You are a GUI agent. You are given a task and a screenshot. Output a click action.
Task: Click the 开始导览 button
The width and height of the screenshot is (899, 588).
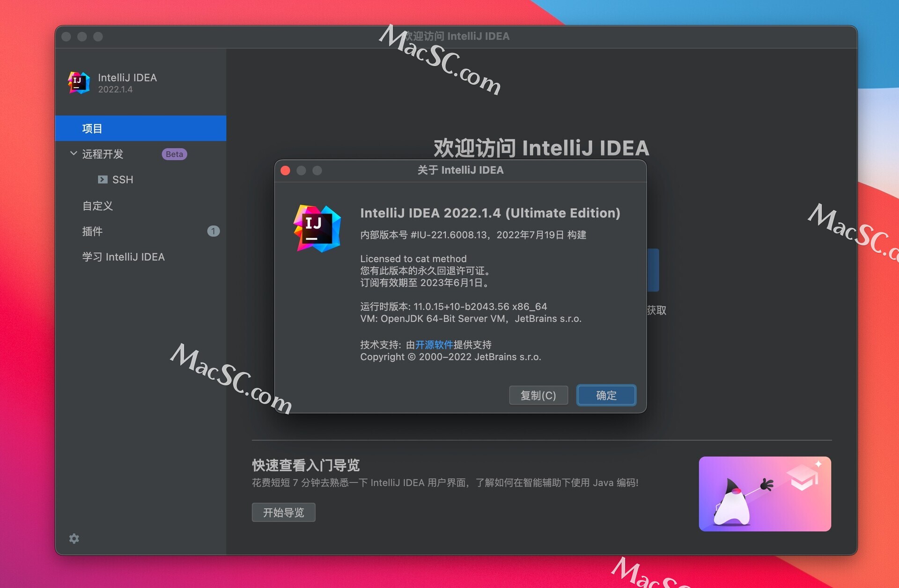pyautogui.click(x=284, y=513)
